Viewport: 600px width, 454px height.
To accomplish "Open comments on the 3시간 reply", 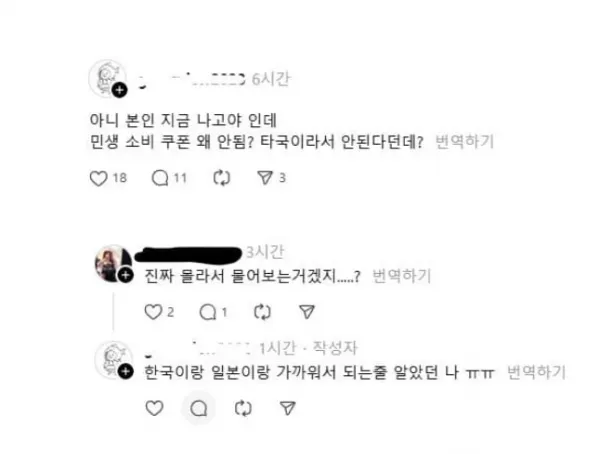I will (x=208, y=312).
